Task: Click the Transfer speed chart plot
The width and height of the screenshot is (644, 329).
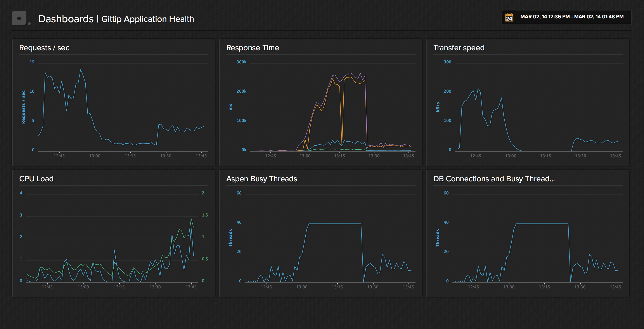Action: pyautogui.click(x=538, y=107)
